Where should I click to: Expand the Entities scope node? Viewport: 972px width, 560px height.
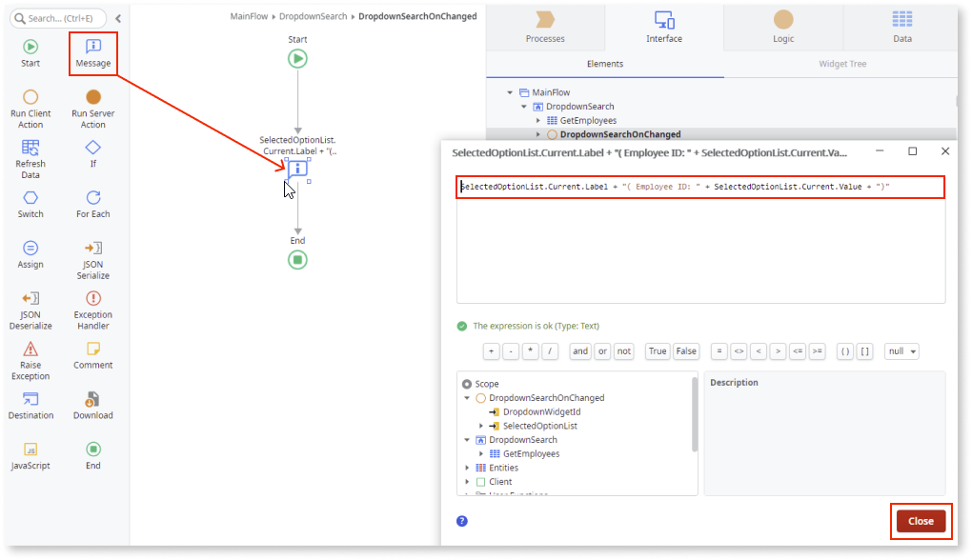pos(467,468)
